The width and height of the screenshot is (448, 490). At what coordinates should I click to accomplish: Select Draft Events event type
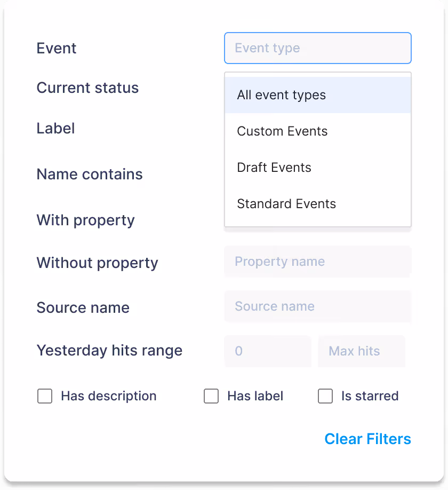pyautogui.click(x=274, y=167)
